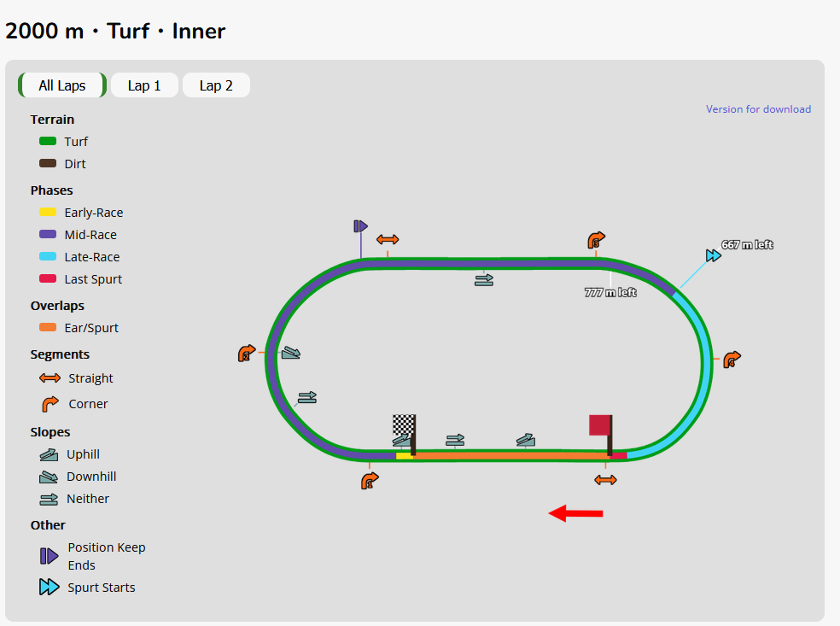This screenshot has width=840, height=626.
Task: Click the corner 2 marker on track
Action: point(247,354)
